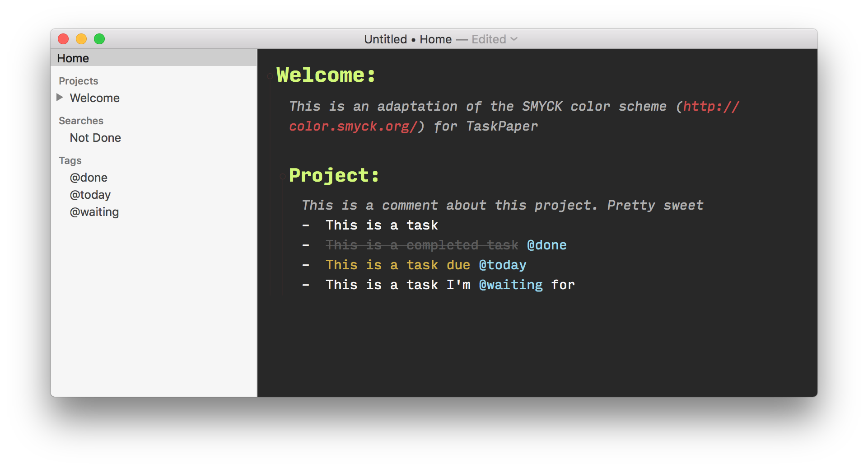Filter by the @done tag in sidebar
Viewport: 868px width, 469px height.
[89, 178]
